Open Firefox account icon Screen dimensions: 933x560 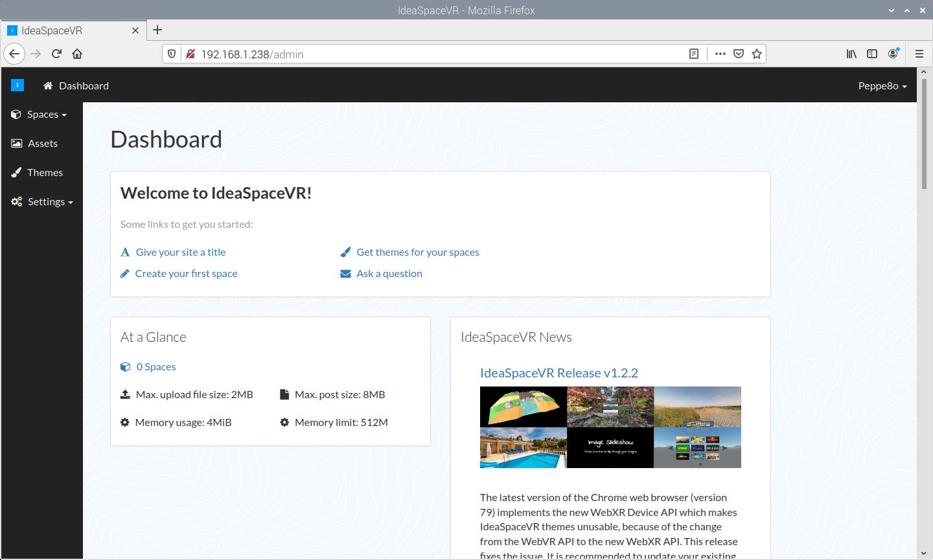[x=894, y=54]
